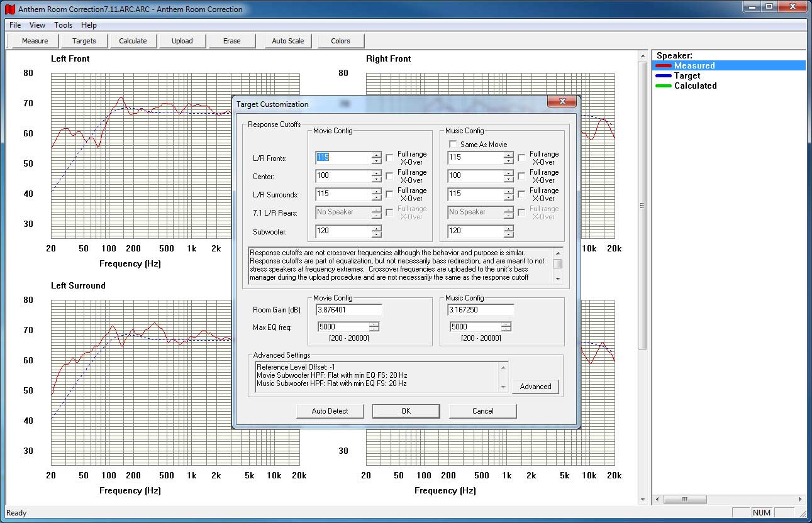Click Movie Center cutoff spinner arrows

(376, 176)
